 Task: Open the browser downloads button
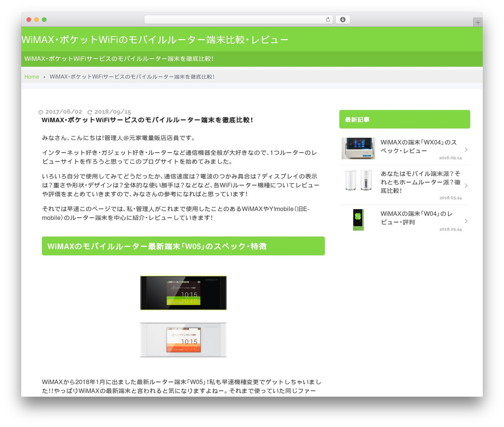[x=343, y=20]
